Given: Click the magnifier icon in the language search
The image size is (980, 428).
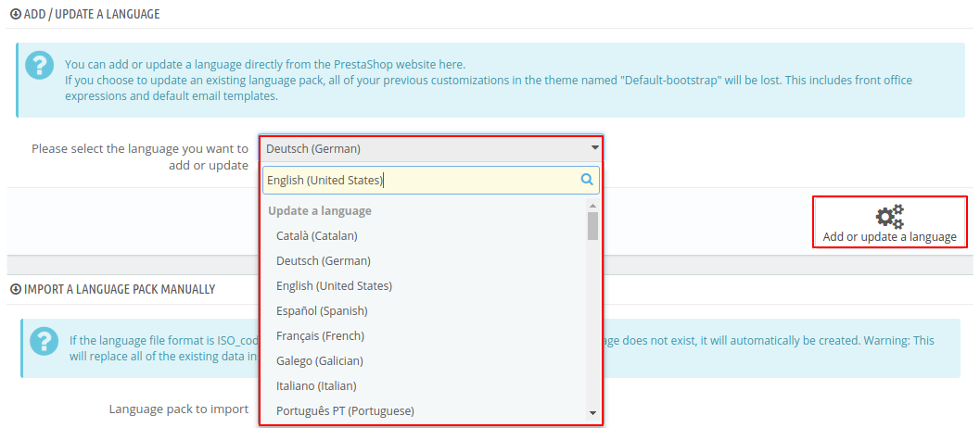Looking at the screenshot, I should [x=587, y=180].
